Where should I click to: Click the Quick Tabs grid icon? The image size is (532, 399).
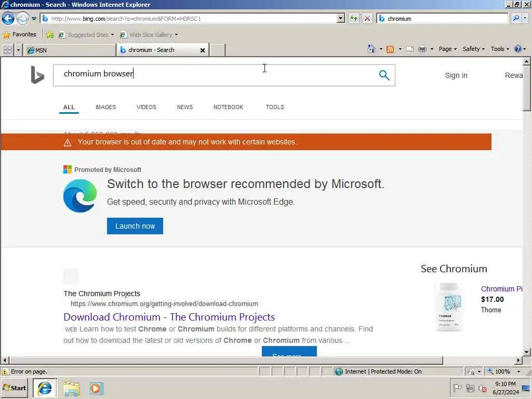pyautogui.click(x=7, y=50)
